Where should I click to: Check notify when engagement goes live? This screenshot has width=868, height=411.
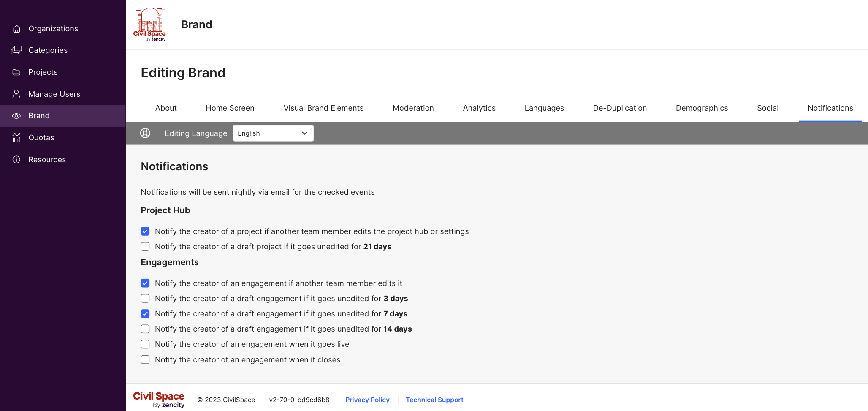pos(145,344)
